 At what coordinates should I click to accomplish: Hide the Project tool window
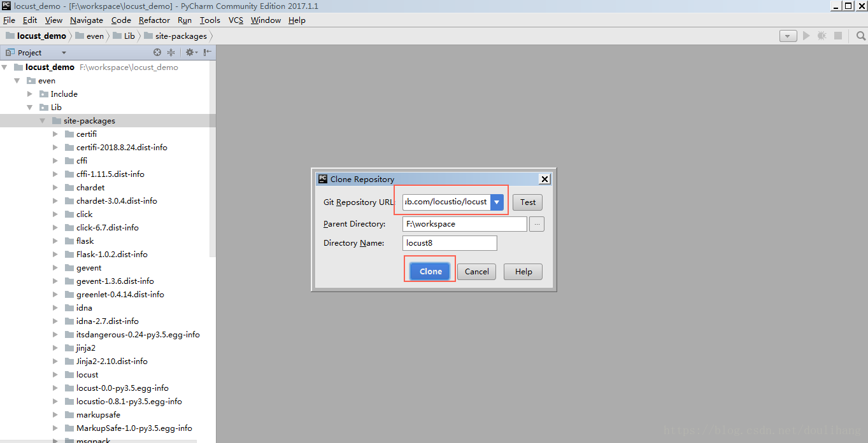pos(208,53)
